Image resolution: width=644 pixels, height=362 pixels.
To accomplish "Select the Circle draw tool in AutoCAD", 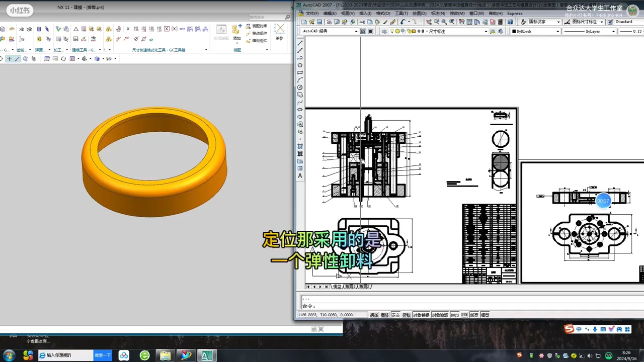I will click(300, 87).
